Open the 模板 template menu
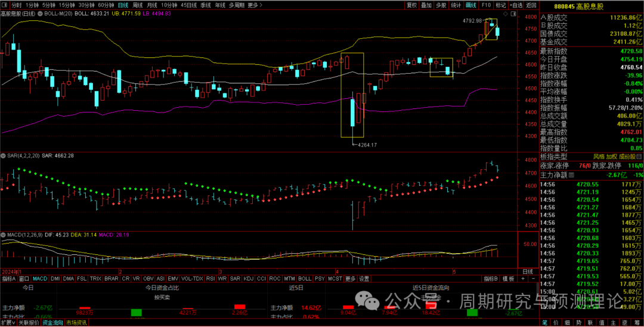This screenshot has height=327, width=644. coord(508,279)
